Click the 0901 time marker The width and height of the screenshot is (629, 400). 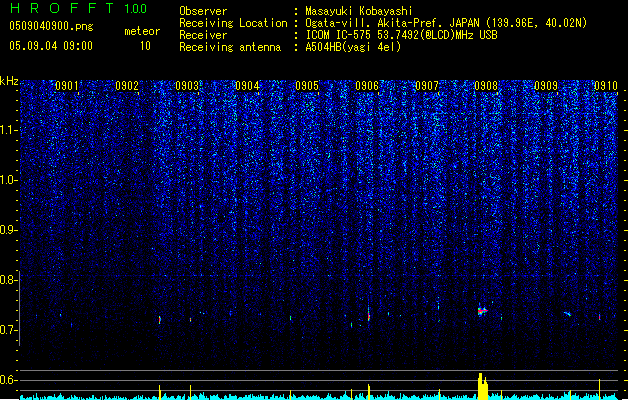67,86
